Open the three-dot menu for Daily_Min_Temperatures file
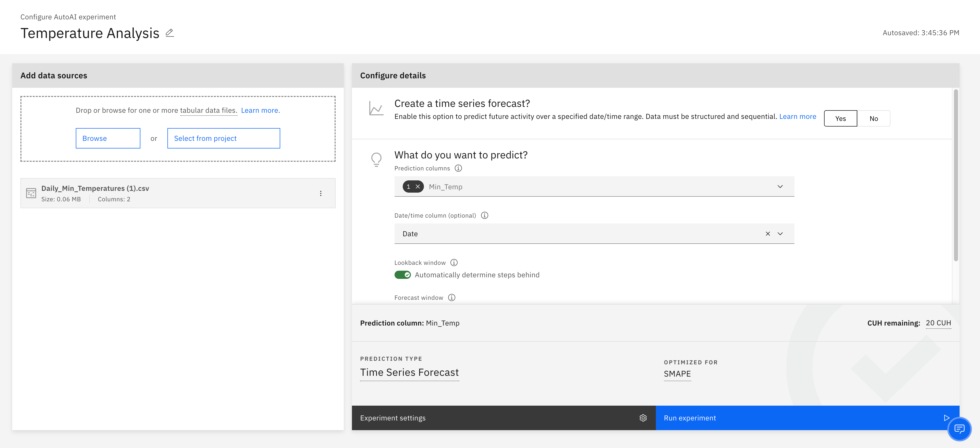This screenshot has width=980, height=448. pyautogui.click(x=321, y=193)
